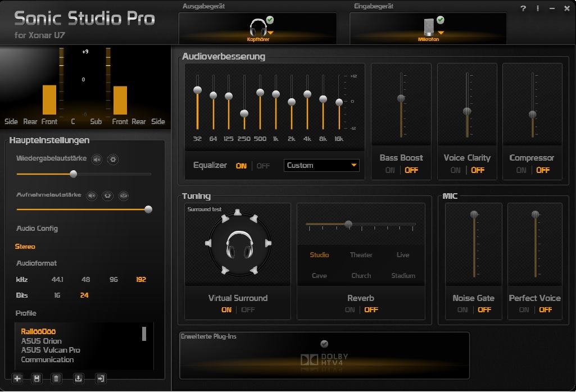Save profile with floppy disk icon

[x=37, y=379]
